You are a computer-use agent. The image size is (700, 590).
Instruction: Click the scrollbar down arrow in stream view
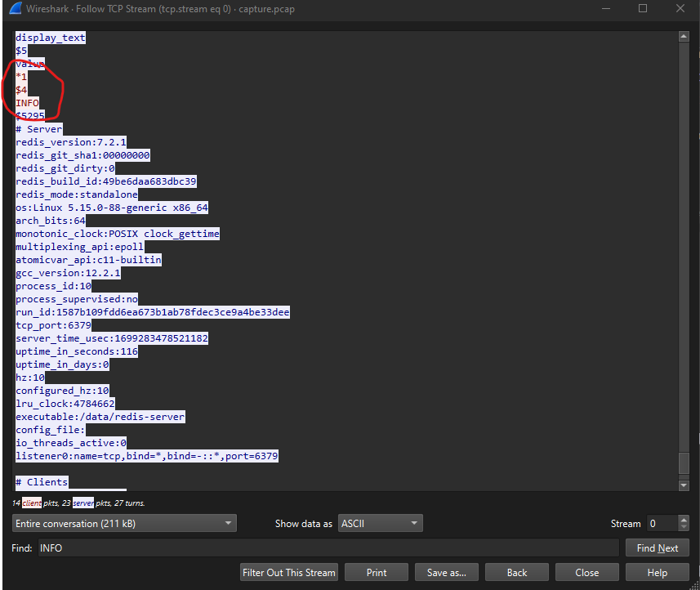click(684, 485)
